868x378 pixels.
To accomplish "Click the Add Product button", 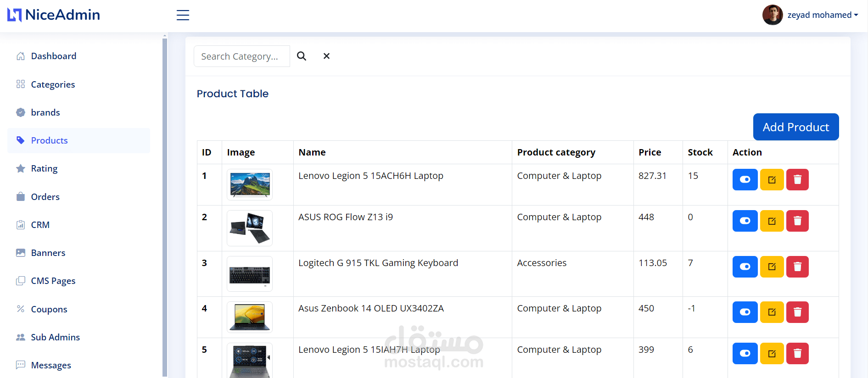I will [796, 127].
